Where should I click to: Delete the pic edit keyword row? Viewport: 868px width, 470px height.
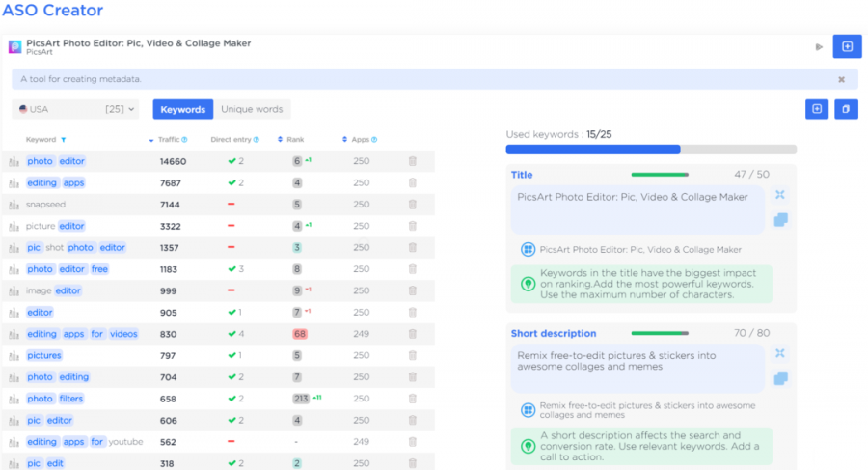coord(413,463)
